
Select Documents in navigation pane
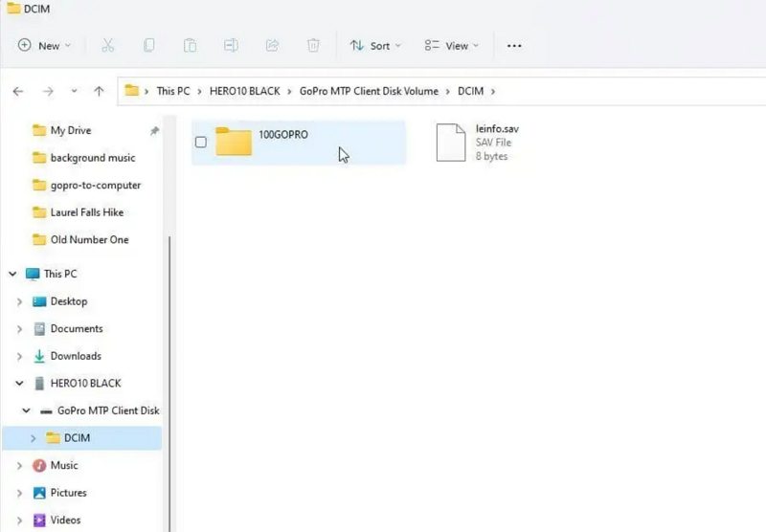77,329
